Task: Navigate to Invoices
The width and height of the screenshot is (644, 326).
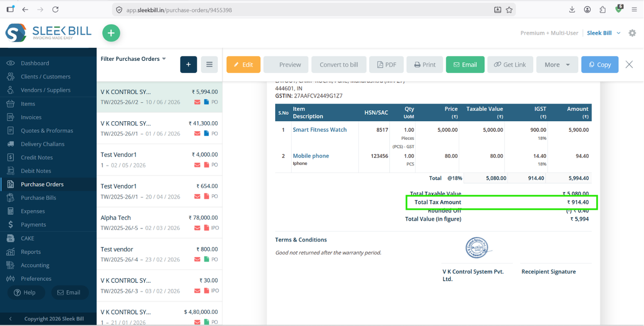Action: point(31,117)
